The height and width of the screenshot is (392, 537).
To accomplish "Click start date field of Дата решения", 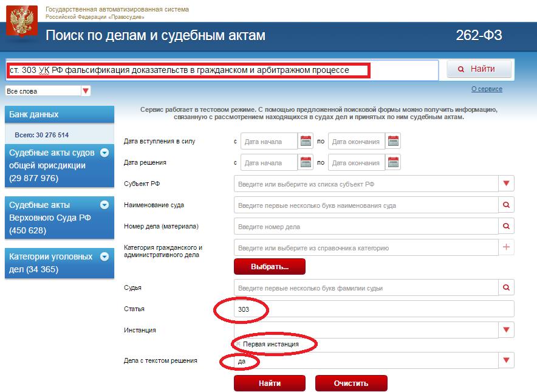I will pos(269,162).
